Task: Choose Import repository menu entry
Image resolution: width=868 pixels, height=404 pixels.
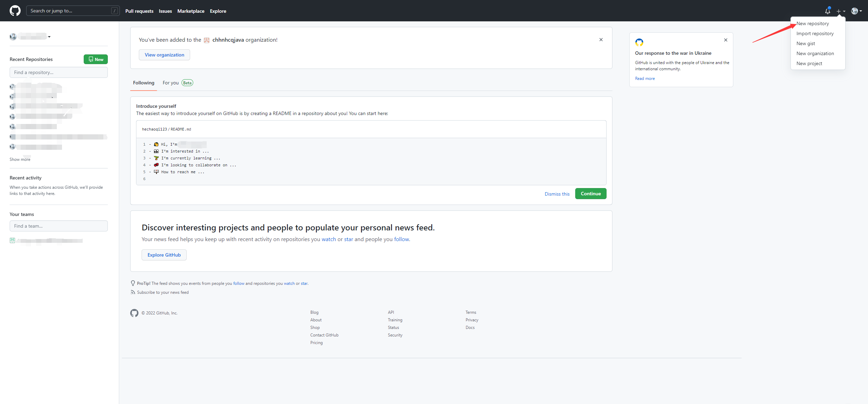Action: coord(815,33)
